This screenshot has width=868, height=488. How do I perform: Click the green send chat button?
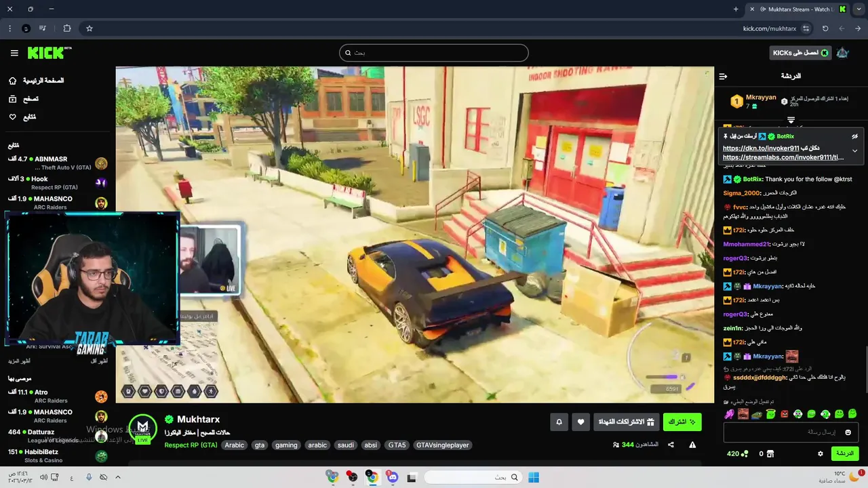pyautogui.click(x=844, y=453)
